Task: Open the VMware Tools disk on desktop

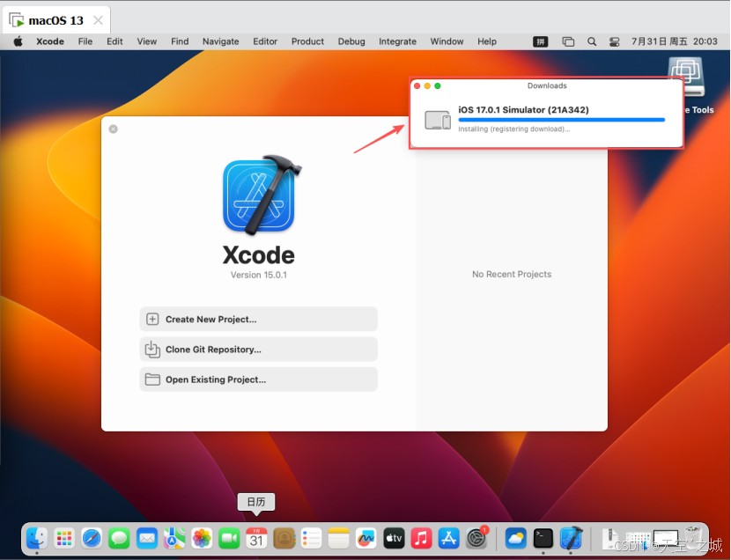Action: [686, 76]
